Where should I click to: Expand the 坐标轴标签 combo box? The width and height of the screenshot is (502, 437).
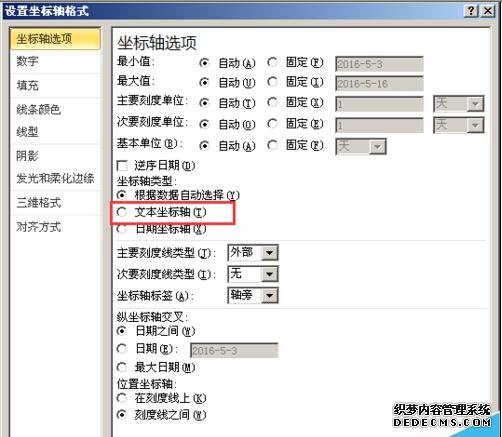coord(269,295)
